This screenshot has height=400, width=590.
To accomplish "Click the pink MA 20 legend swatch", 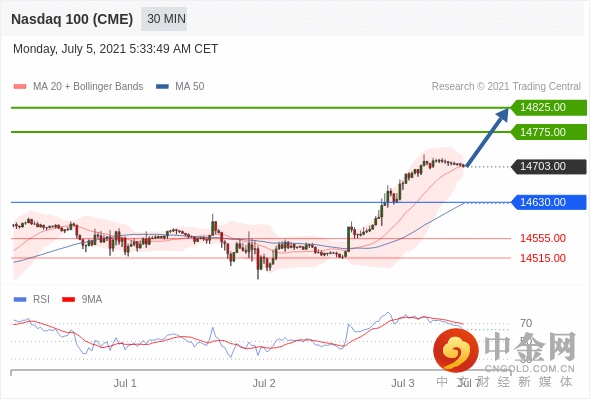I will (20, 87).
